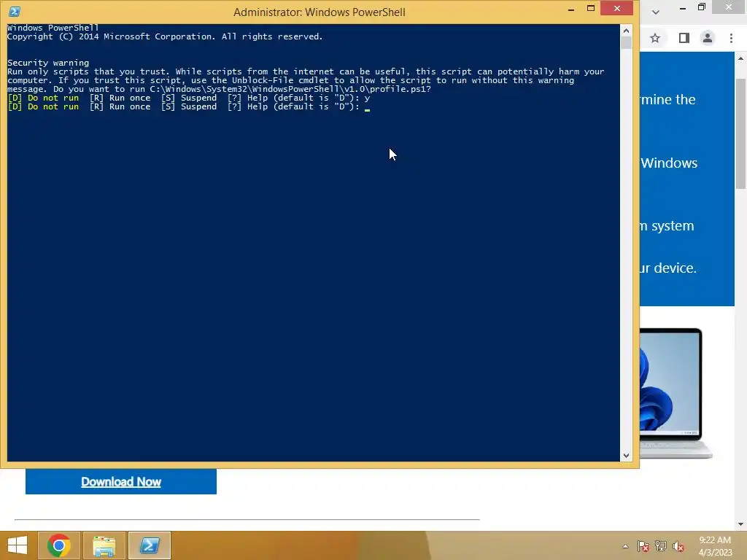Click the 'Administrator: Windows PowerShell' title
This screenshot has width=747, height=560.
tap(320, 12)
